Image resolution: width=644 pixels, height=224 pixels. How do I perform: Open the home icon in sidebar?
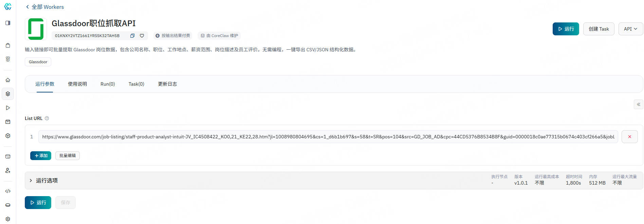pyautogui.click(x=8, y=80)
